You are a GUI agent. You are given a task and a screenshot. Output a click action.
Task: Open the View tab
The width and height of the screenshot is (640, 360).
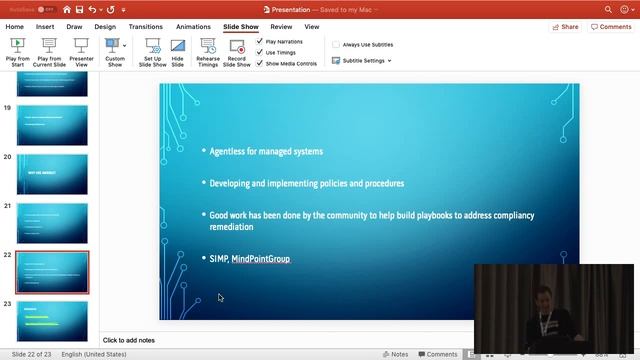(312, 27)
